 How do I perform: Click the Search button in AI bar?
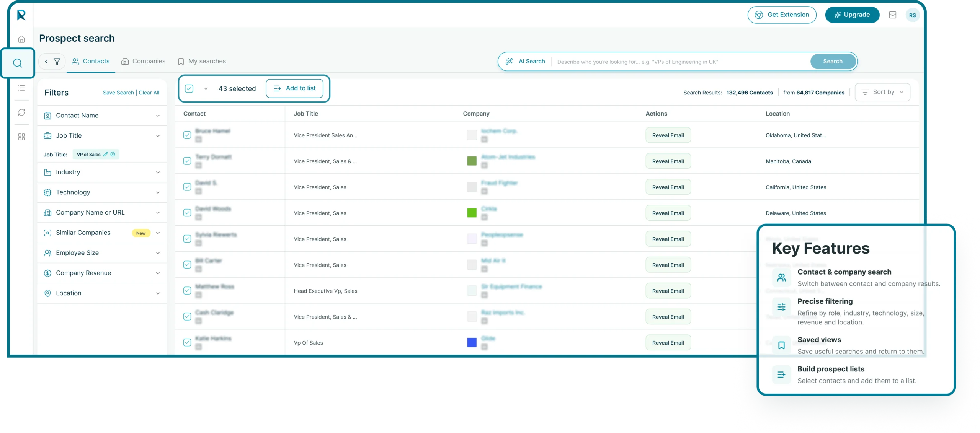click(833, 61)
